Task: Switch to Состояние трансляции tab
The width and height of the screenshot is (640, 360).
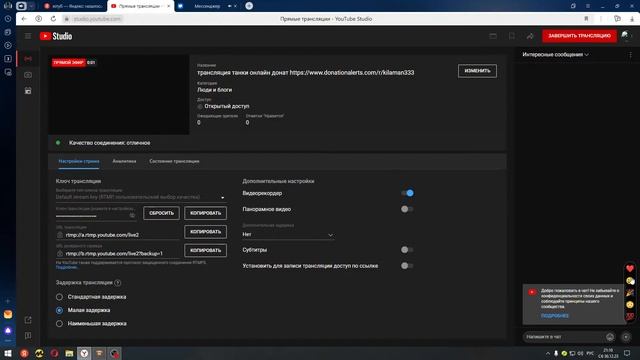Action: tap(174, 161)
